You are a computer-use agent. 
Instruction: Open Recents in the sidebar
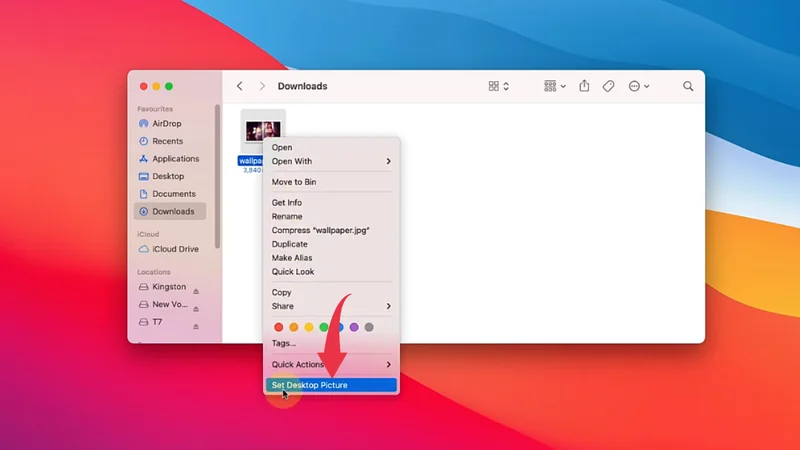pyautogui.click(x=167, y=141)
